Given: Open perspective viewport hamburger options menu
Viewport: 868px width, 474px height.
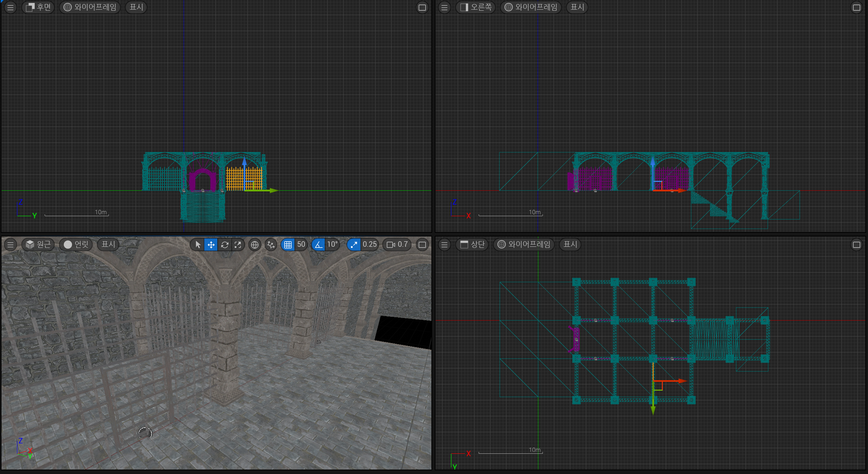Looking at the screenshot, I should [x=10, y=245].
